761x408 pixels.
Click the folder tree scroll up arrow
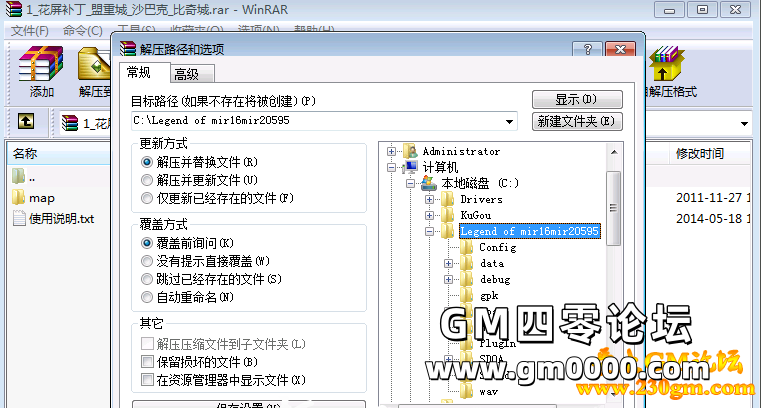(613, 152)
